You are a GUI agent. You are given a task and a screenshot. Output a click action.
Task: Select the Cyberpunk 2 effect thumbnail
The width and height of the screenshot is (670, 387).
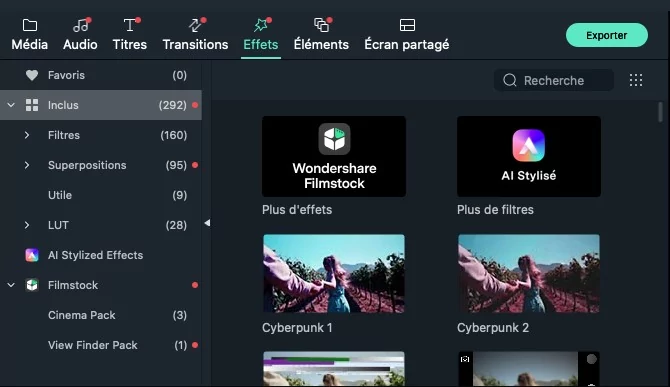[529, 273]
